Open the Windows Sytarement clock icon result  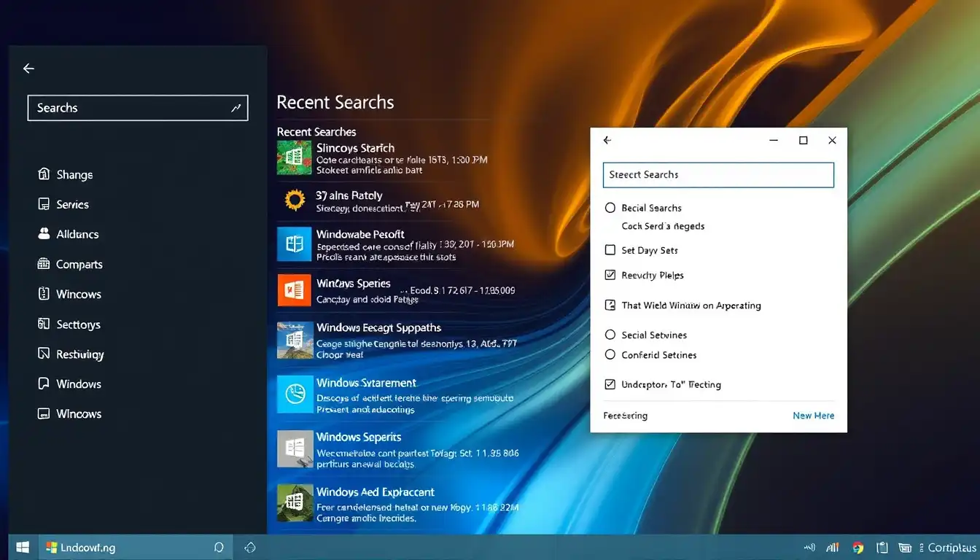point(295,395)
